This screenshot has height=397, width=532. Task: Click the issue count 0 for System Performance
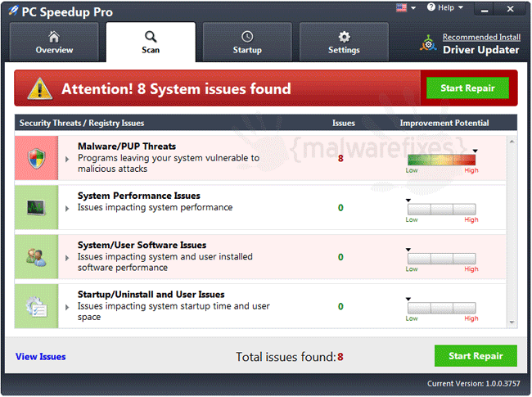[x=340, y=208]
